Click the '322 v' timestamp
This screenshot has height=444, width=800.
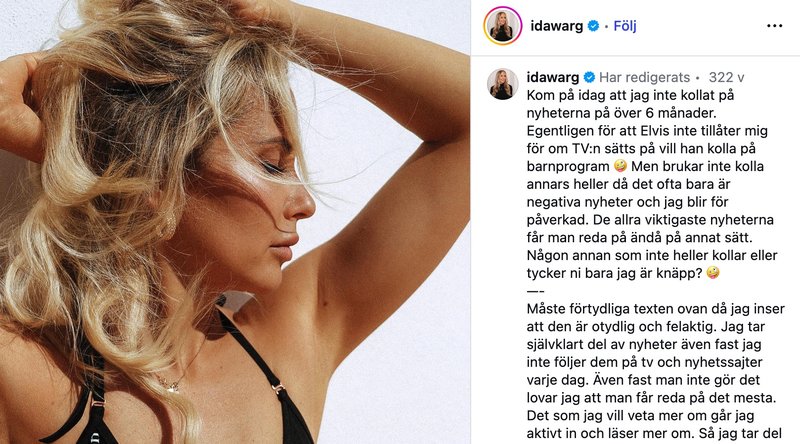tap(726, 78)
